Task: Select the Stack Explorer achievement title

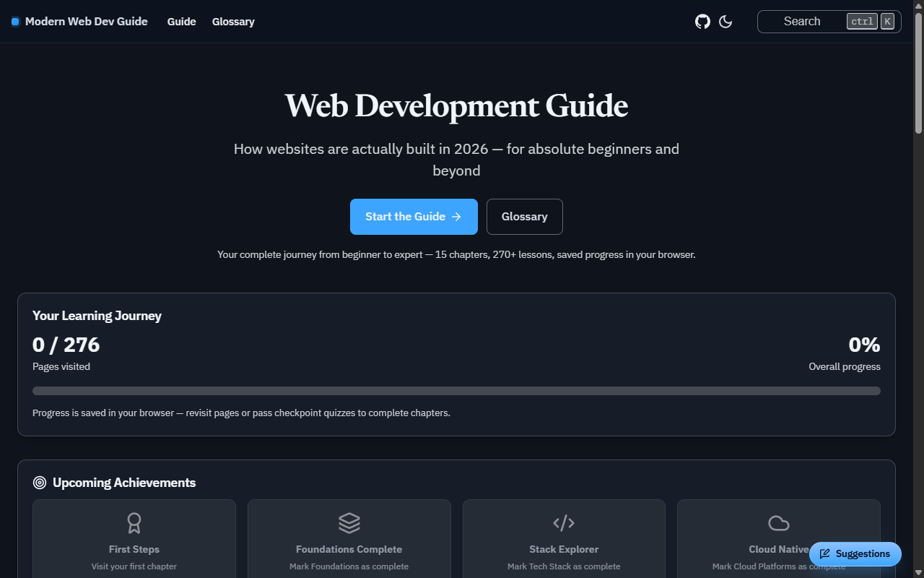Action: click(564, 549)
